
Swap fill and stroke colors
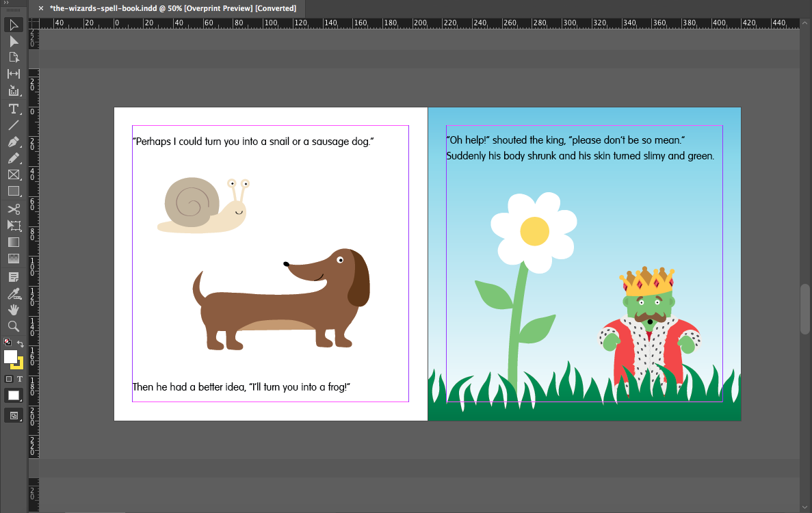pos(21,343)
